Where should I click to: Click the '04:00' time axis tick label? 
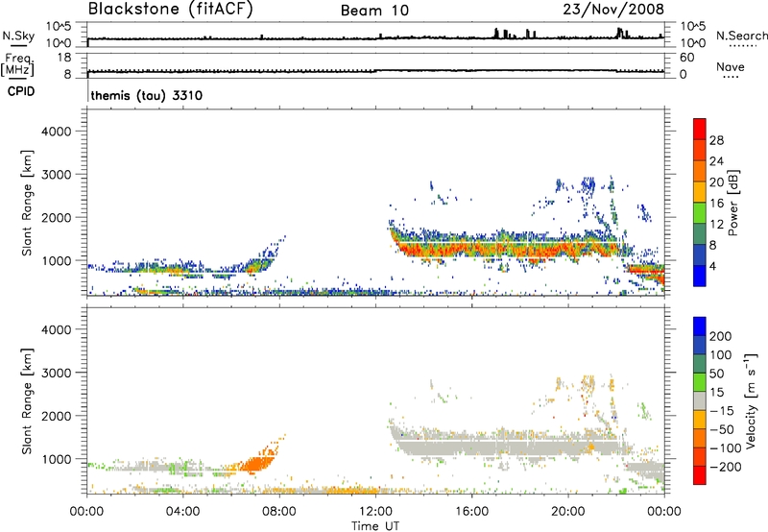(x=182, y=512)
